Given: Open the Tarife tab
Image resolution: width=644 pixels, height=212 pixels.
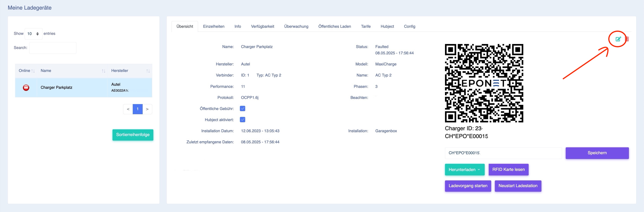Looking at the screenshot, I should tap(366, 26).
